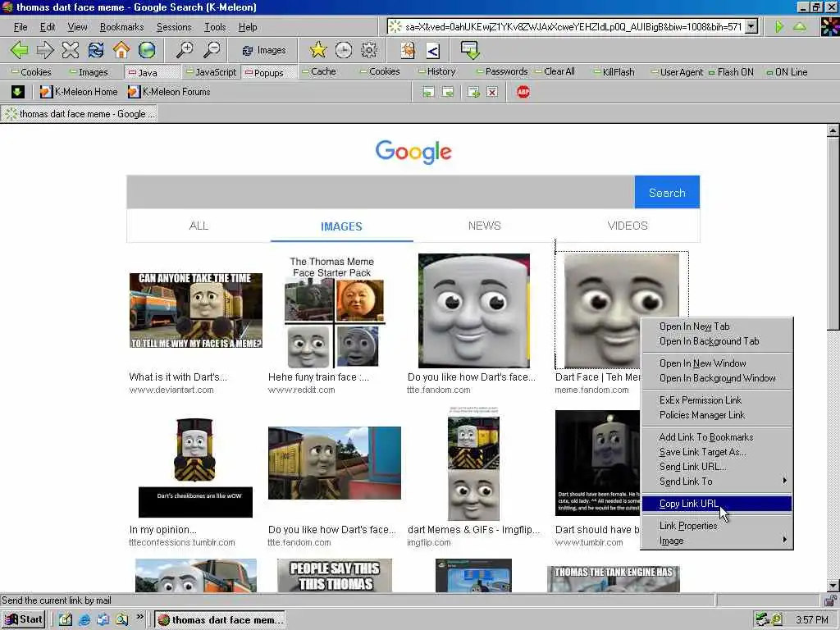840x630 pixels.
Task: Expand the URL bar dropdown arrow
Action: click(x=751, y=26)
